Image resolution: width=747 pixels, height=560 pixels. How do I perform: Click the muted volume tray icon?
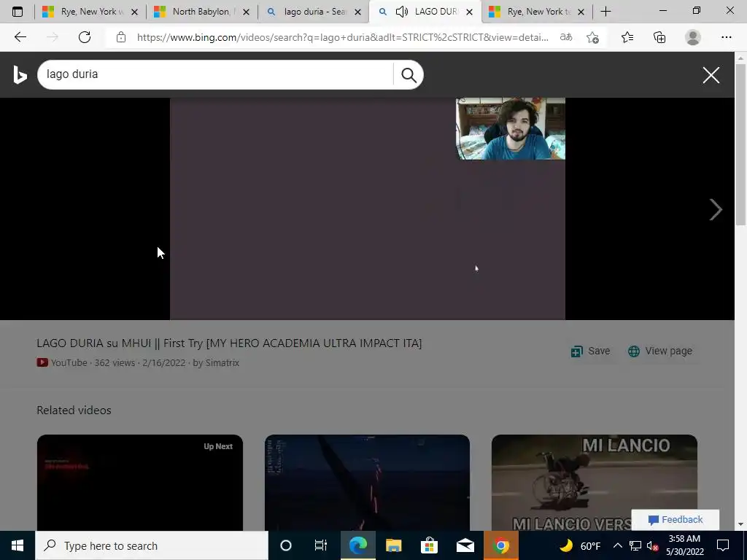pyautogui.click(x=652, y=545)
